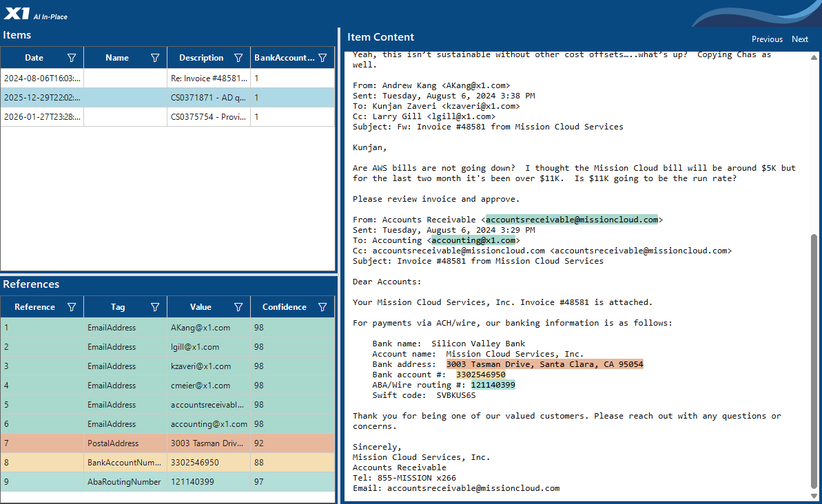Open the Date column filter in Items
Image resolution: width=822 pixels, height=504 pixels.
coord(72,58)
